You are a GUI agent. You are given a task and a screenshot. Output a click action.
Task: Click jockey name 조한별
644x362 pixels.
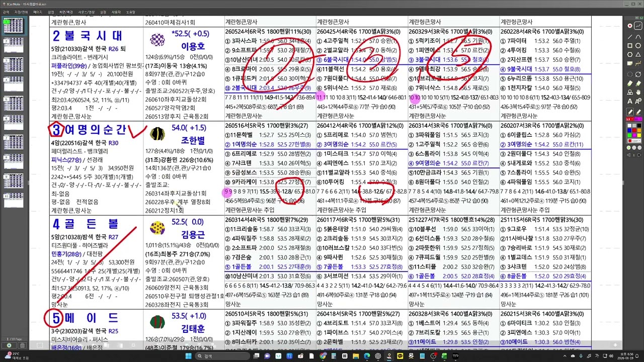coord(193,140)
